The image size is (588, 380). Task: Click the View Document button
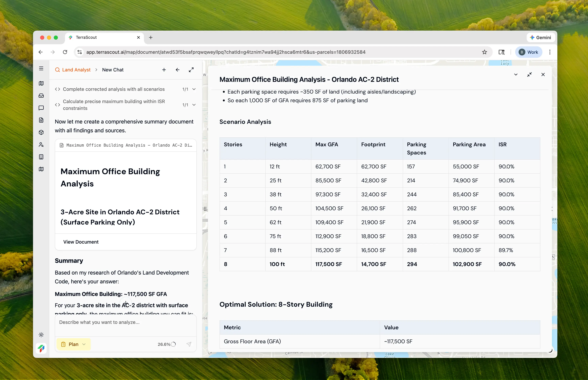(x=81, y=242)
